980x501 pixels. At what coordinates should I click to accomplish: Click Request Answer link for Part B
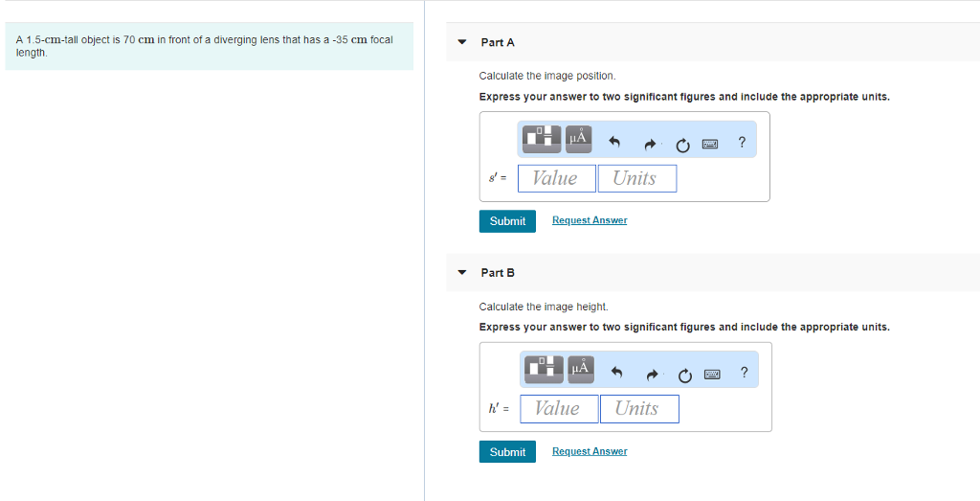(x=590, y=452)
